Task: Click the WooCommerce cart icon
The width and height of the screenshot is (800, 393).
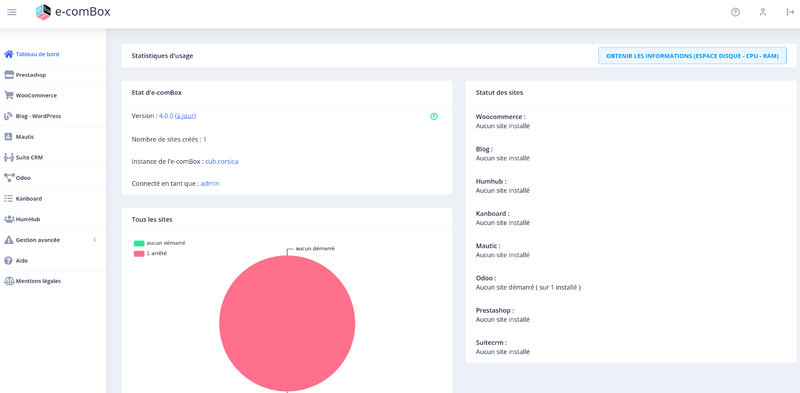Action: tap(9, 95)
